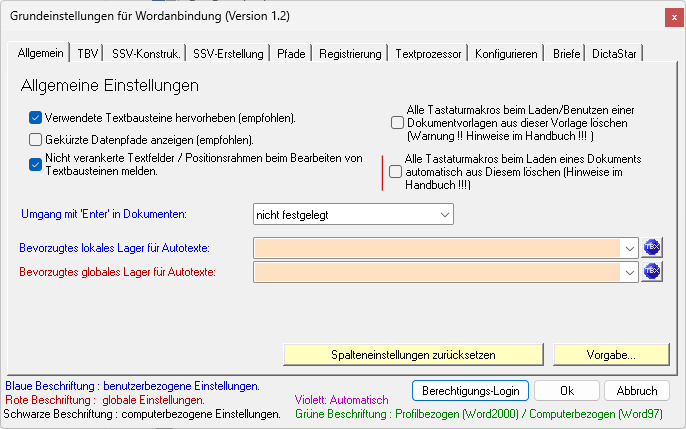Enable deleting macros from 'Dokumentvorlagen' checkbox

click(x=397, y=123)
